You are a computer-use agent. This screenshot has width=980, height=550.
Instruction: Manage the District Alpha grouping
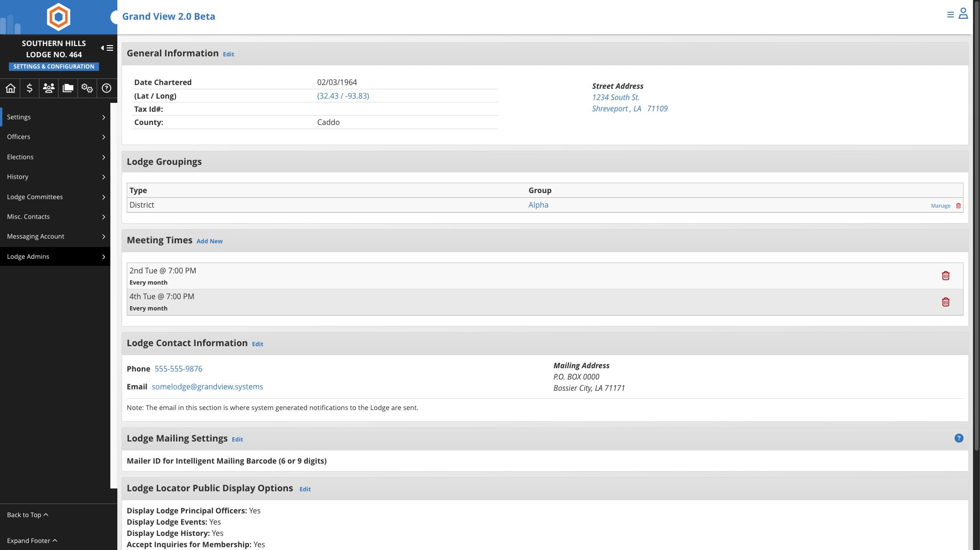click(941, 206)
